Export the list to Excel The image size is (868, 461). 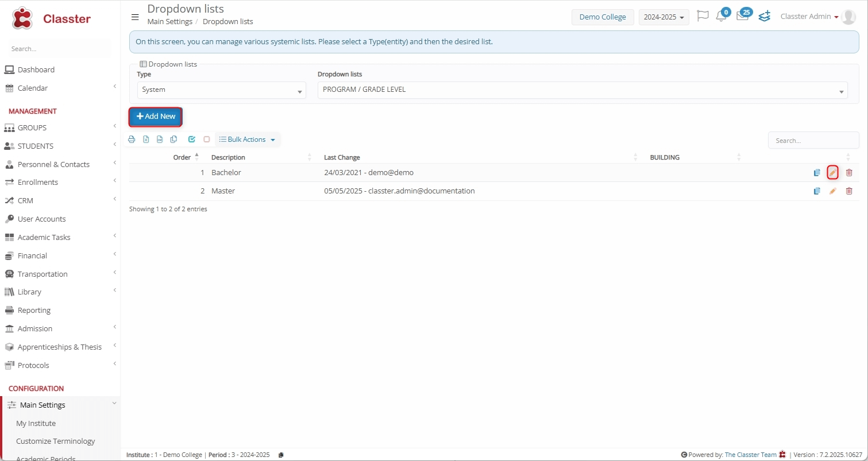[x=146, y=140]
